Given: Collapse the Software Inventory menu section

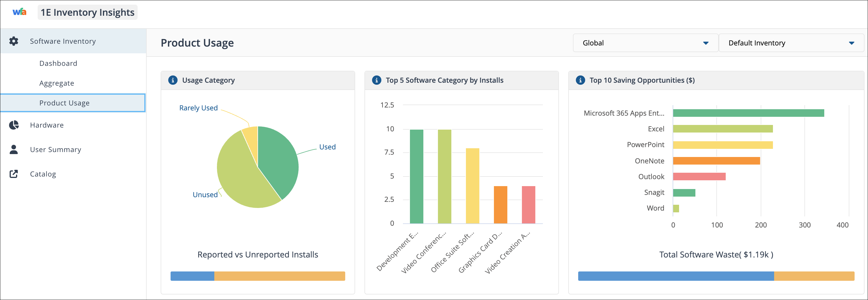Looking at the screenshot, I should coord(63,41).
